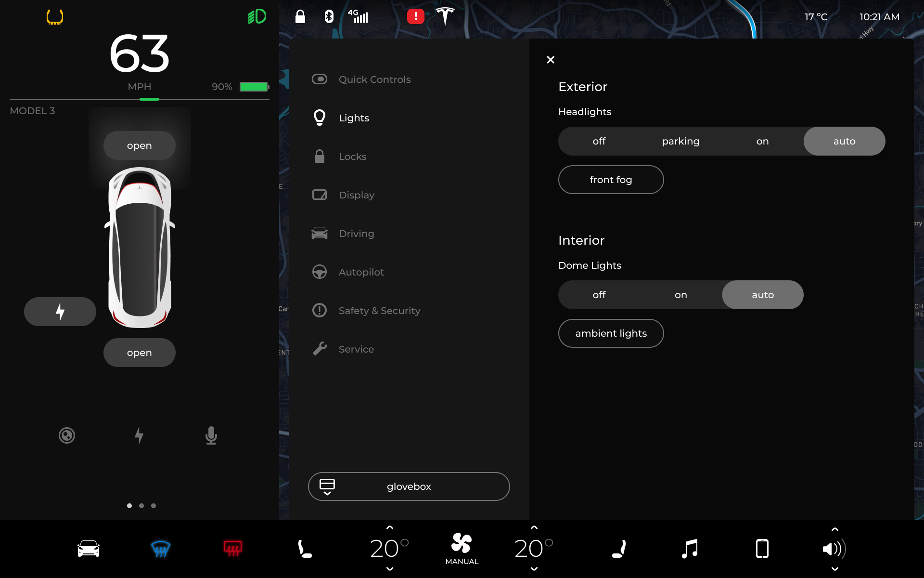The height and width of the screenshot is (578, 924).
Task: Open the Autopilot settings menu
Action: click(x=361, y=272)
